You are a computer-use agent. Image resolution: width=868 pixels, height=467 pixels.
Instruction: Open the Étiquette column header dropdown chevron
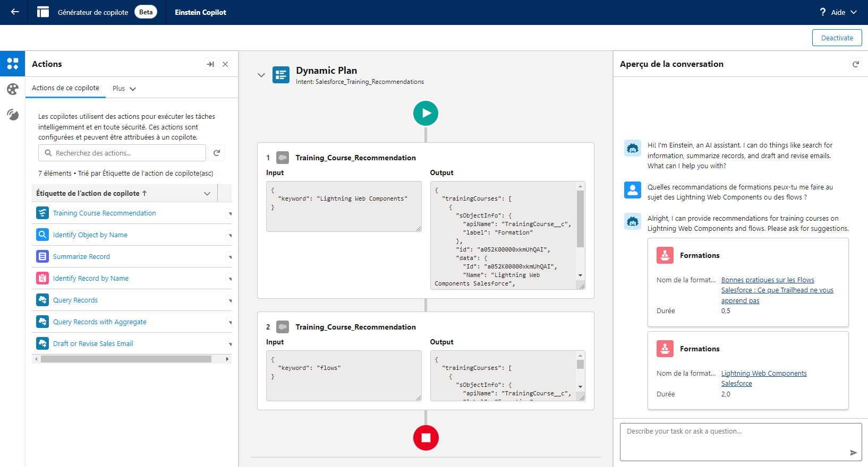tap(207, 194)
